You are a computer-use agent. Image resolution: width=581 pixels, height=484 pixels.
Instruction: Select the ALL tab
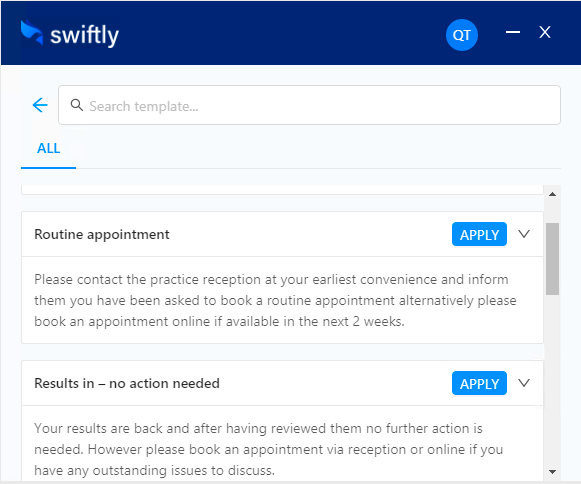pos(48,148)
